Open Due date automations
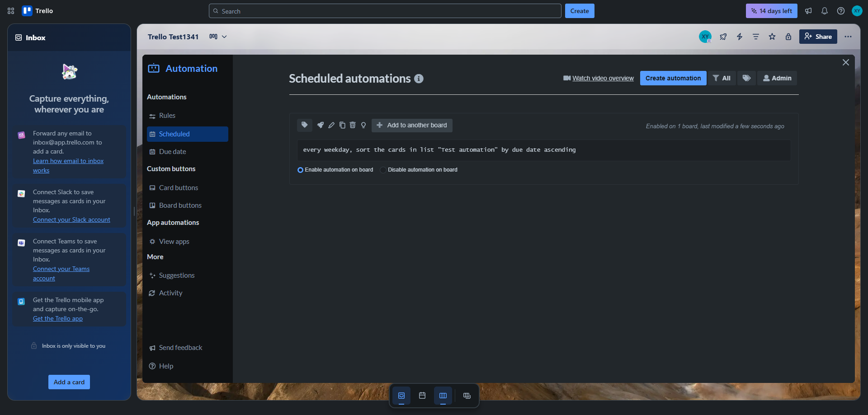This screenshot has height=415, width=868. [x=187, y=152]
